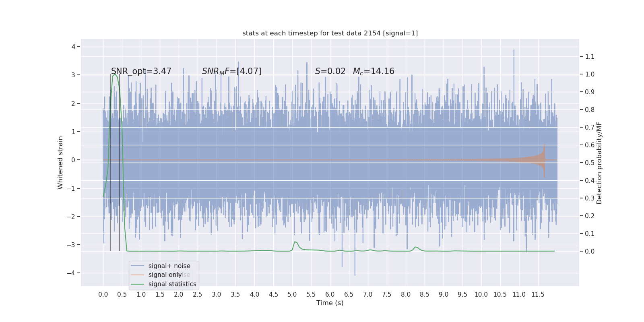This screenshot has width=644, height=322.
Task: Click the green detection peak near 0.3 s
Action: 115,74
